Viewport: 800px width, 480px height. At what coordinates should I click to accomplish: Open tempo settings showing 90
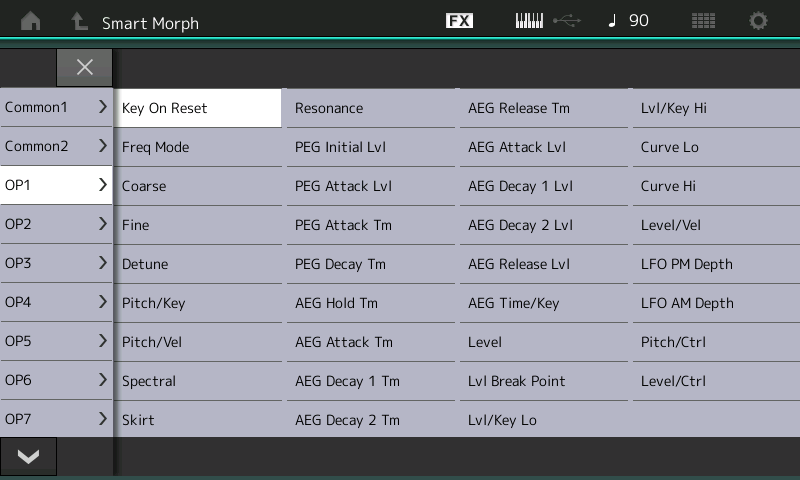click(629, 21)
